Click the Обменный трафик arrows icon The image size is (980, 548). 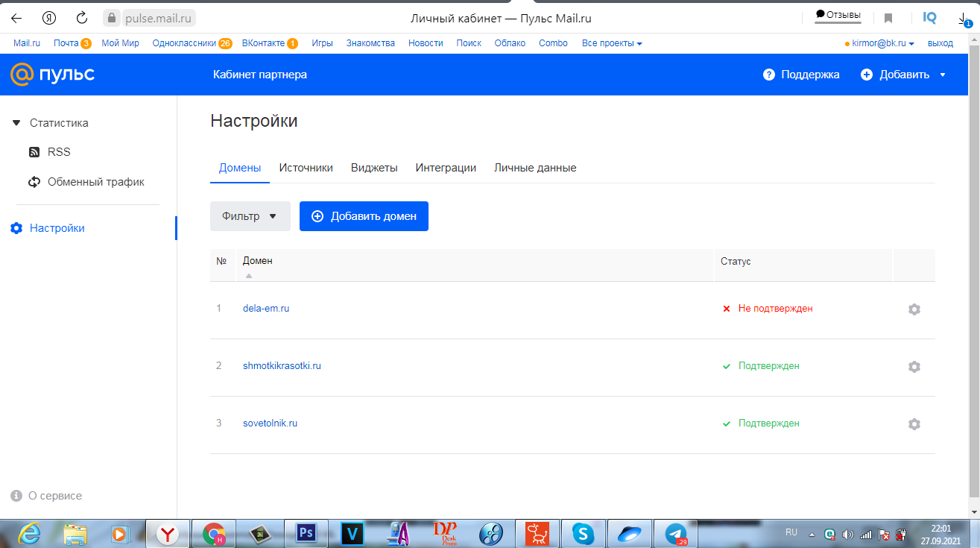pyautogui.click(x=34, y=182)
